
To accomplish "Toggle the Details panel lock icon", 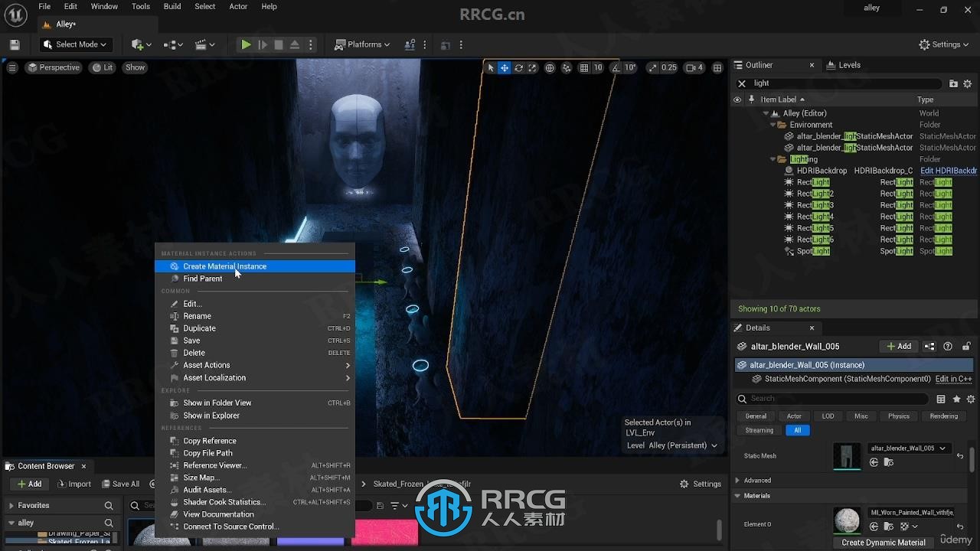I will [966, 347].
